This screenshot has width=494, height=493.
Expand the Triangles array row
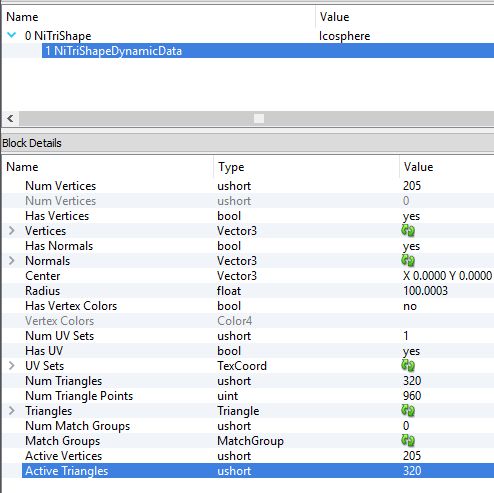pyautogui.click(x=12, y=411)
